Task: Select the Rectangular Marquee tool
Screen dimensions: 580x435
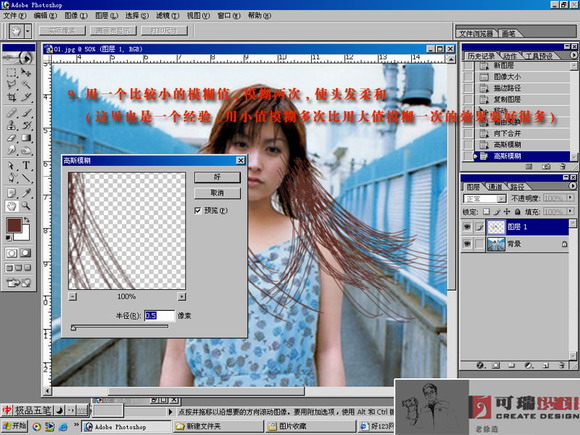Action: pyautogui.click(x=11, y=71)
